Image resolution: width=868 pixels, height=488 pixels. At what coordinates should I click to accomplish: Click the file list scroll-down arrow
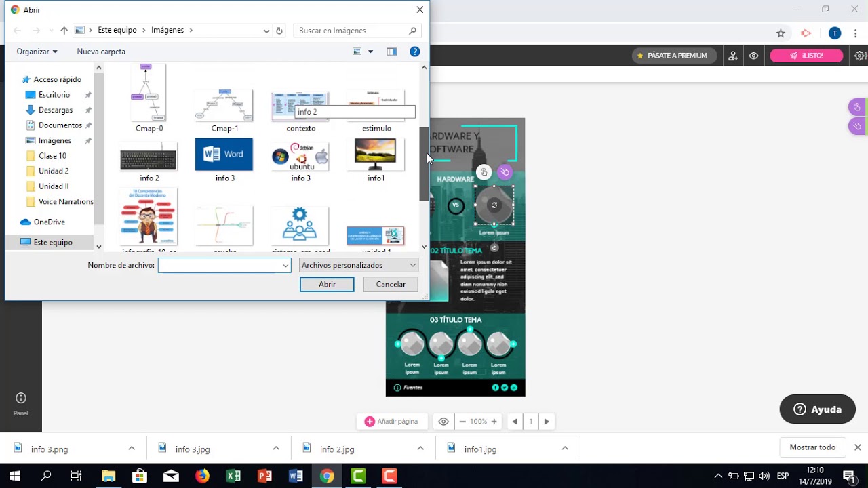[x=425, y=247]
